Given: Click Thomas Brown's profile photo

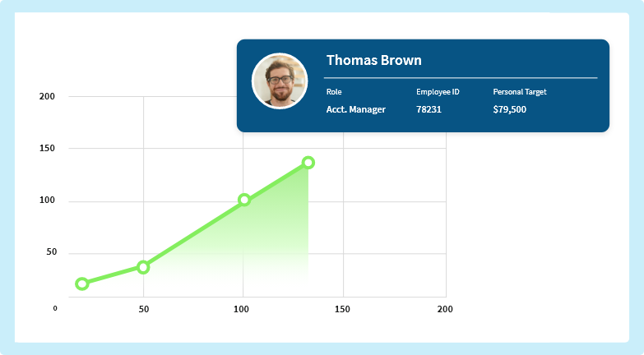Looking at the screenshot, I should 280,81.
